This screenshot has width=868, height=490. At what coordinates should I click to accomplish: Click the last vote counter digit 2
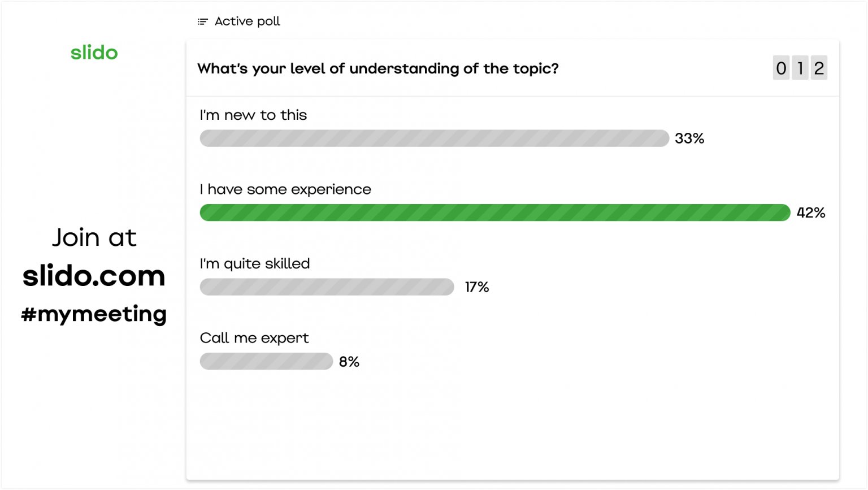tap(819, 68)
